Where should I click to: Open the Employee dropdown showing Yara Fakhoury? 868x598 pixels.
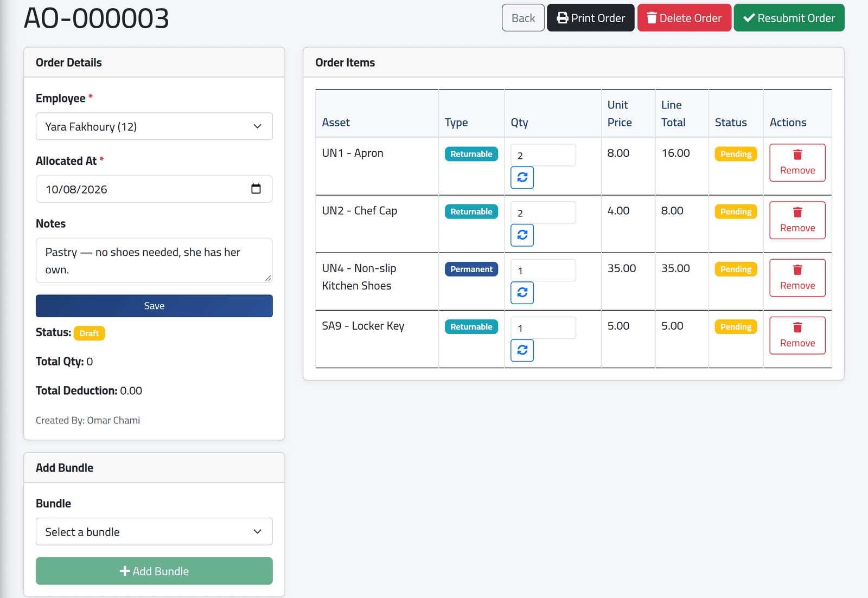coord(154,126)
